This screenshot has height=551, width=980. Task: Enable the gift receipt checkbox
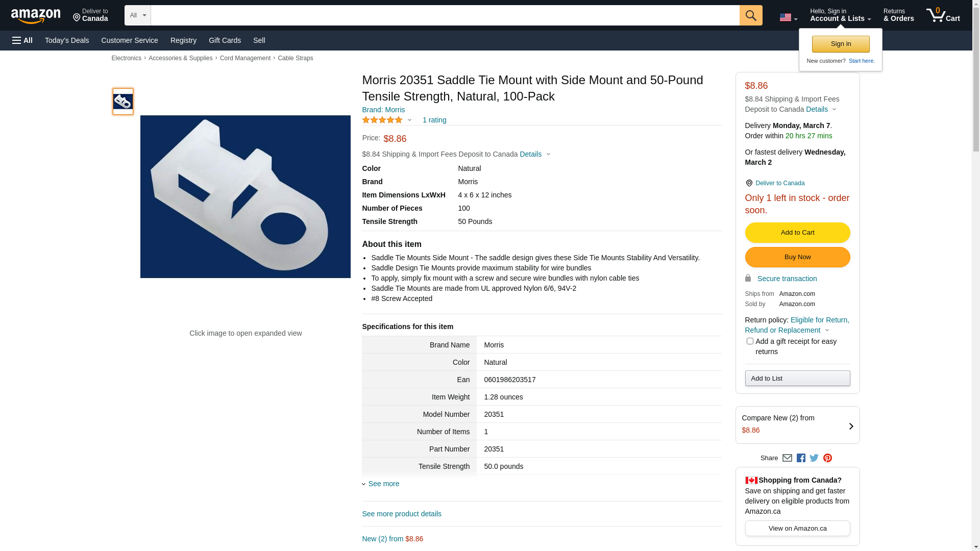pos(750,341)
